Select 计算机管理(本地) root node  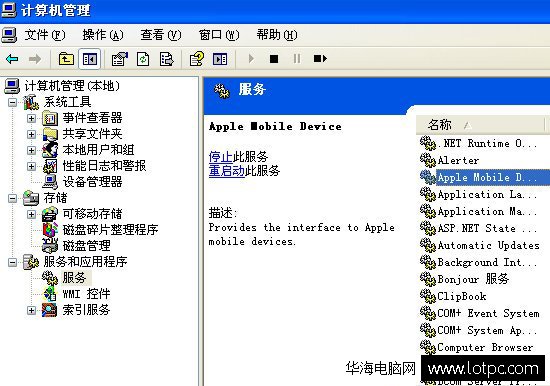point(72,86)
